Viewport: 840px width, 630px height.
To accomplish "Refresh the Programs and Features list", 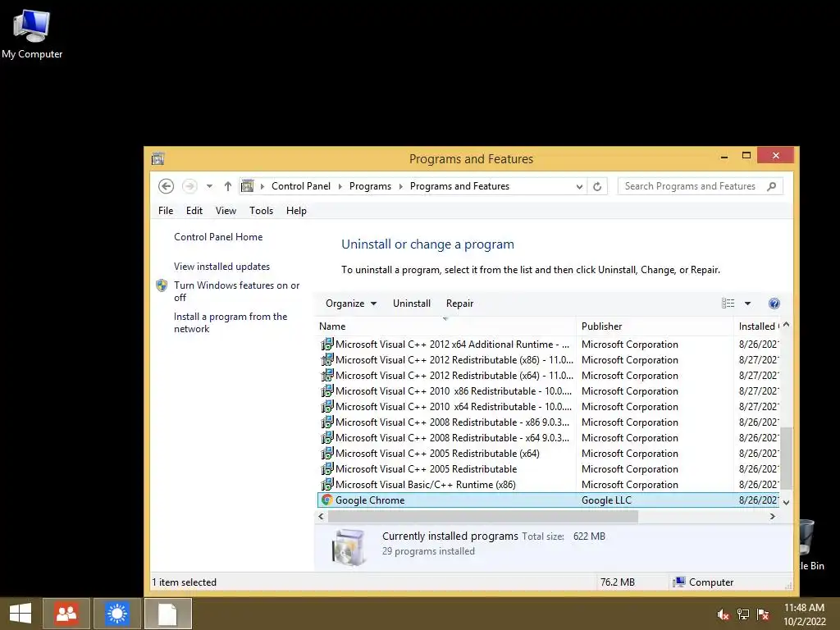I will [x=597, y=186].
